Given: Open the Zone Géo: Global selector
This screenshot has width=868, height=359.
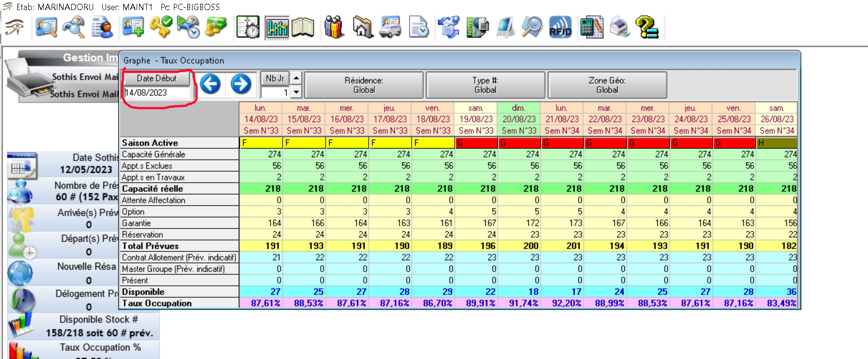Looking at the screenshot, I should pyautogui.click(x=607, y=85).
